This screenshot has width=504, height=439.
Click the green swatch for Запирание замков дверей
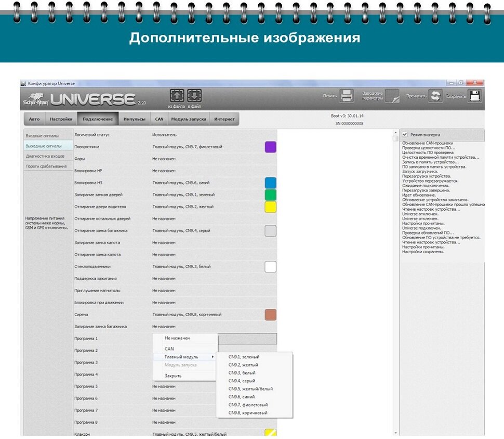pos(270,195)
